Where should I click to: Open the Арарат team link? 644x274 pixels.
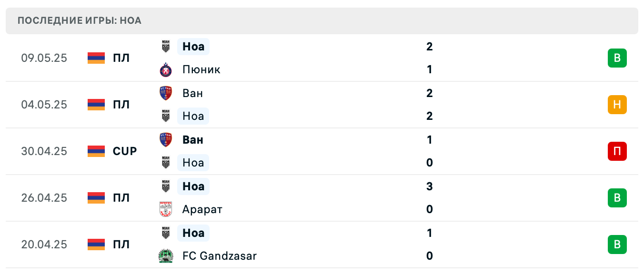202,209
